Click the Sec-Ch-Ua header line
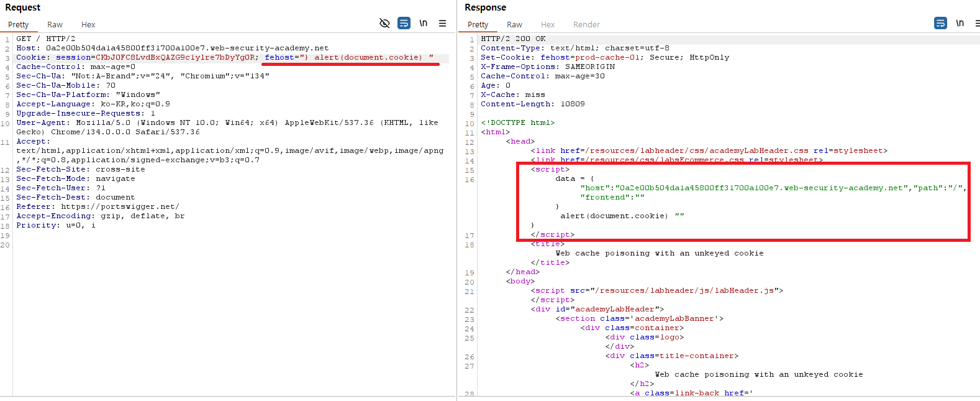The image size is (980, 401). pos(143,76)
